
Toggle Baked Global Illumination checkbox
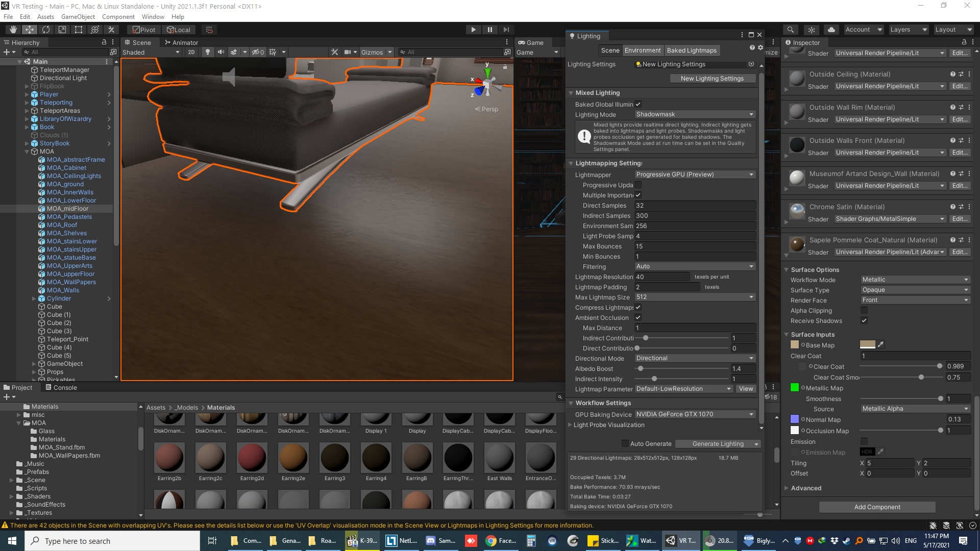[638, 104]
